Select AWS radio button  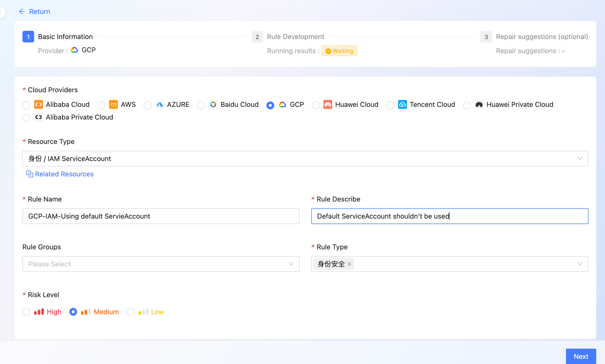click(101, 105)
